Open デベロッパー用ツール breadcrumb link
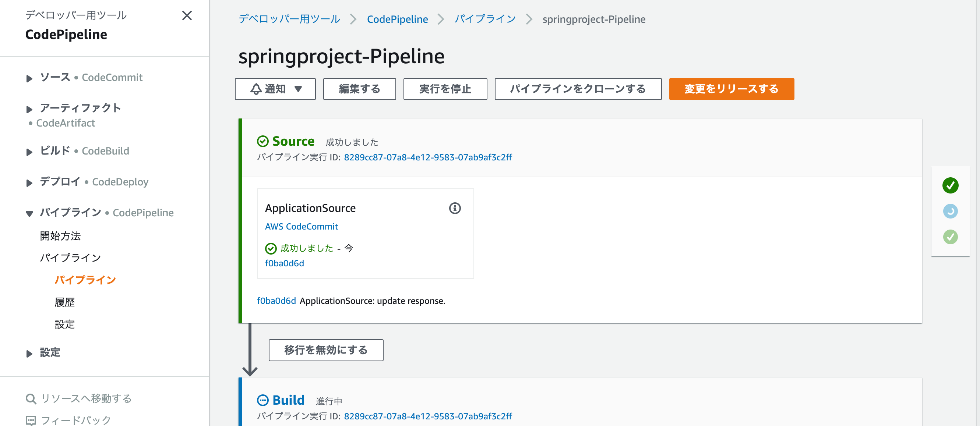This screenshot has height=426, width=980. coord(289,19)
